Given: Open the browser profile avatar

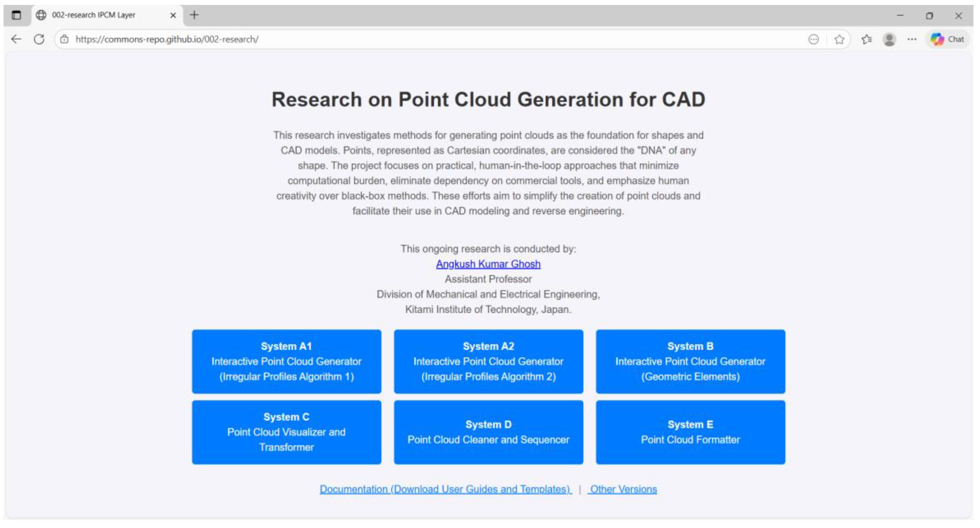Looking at the screenshot, I should click(x=889, y=39).
